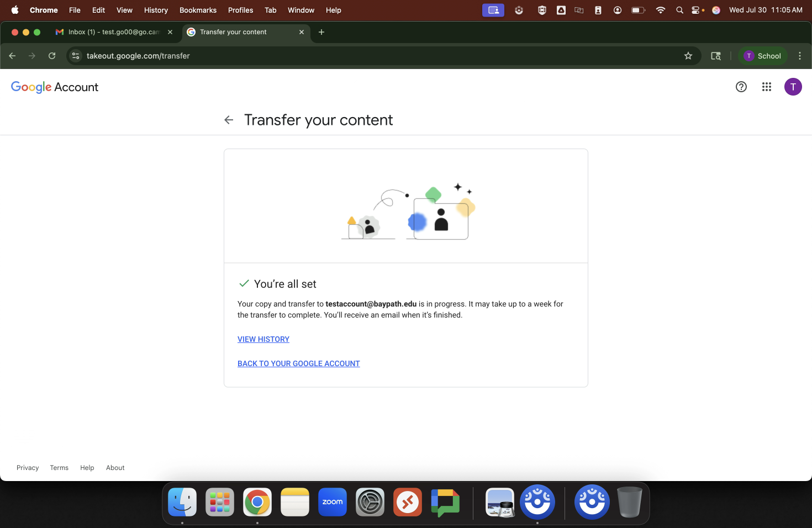Click the back arrow beside Transfer your content
Image resolution: width=812 pixels, height=528 pixels.
[229, 120]
